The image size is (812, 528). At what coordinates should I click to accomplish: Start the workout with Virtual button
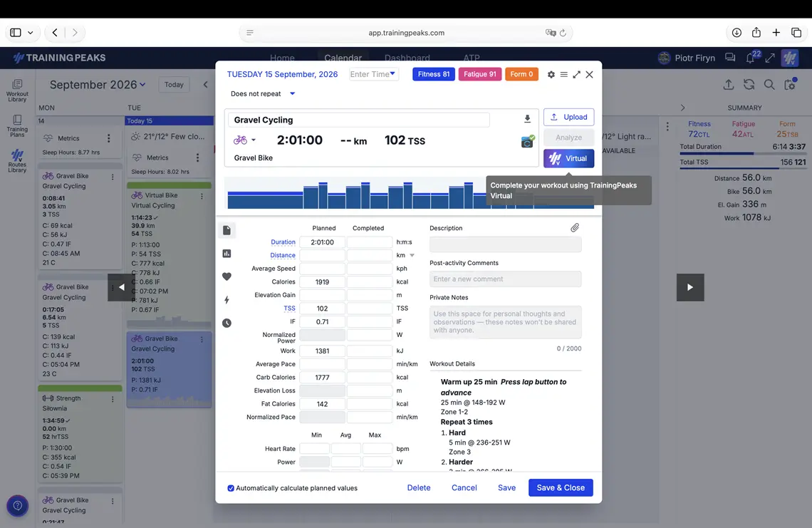coord(568,159)
